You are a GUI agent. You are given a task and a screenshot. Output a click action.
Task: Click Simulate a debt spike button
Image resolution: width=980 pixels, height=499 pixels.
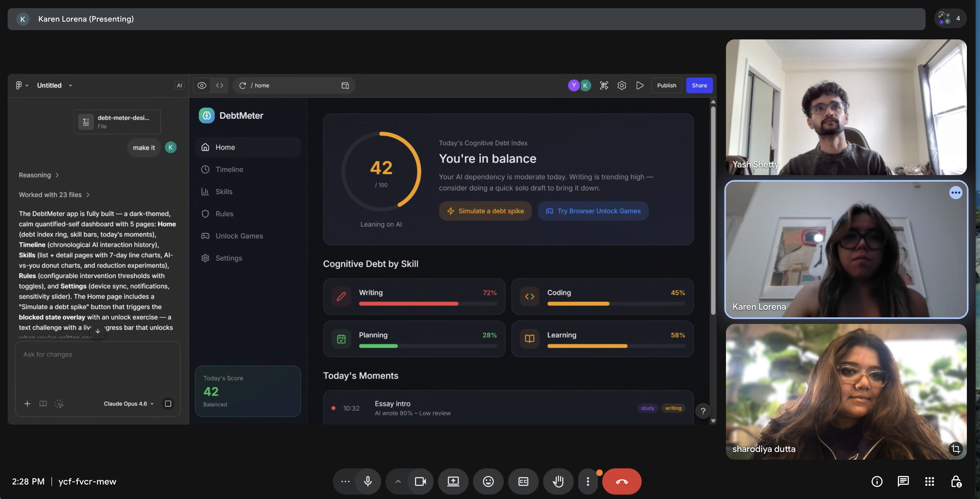(485, 211)
